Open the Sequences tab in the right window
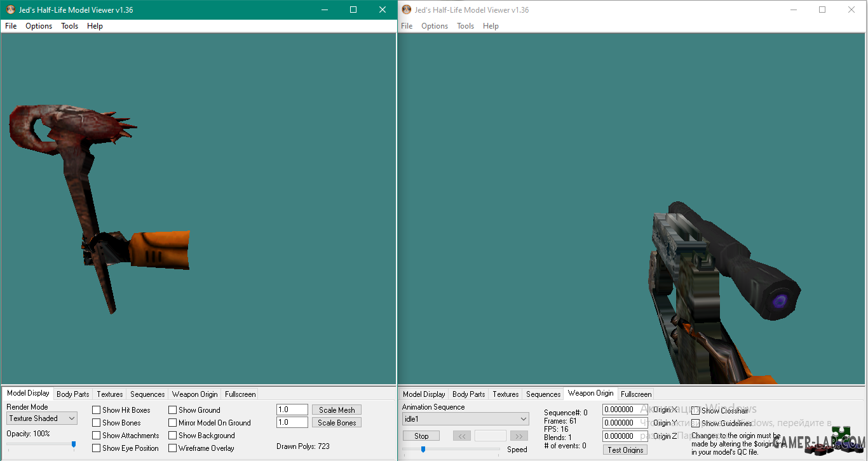 click(x=543, y=394)
